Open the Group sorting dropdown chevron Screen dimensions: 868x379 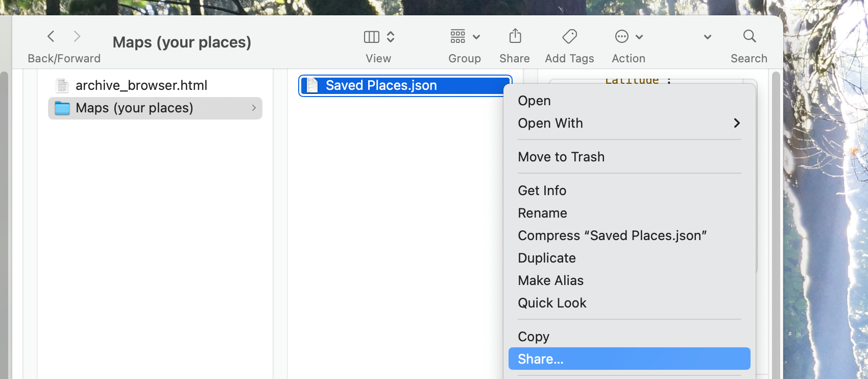point(477,36)
